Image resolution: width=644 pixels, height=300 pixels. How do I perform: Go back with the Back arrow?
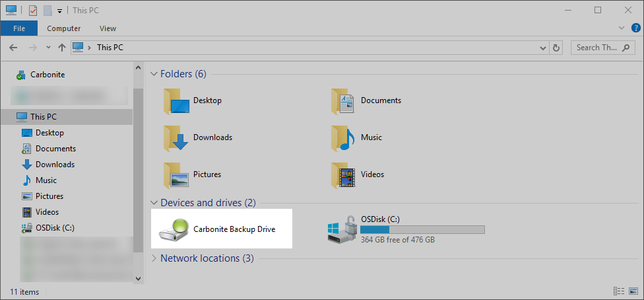point(13,48)
